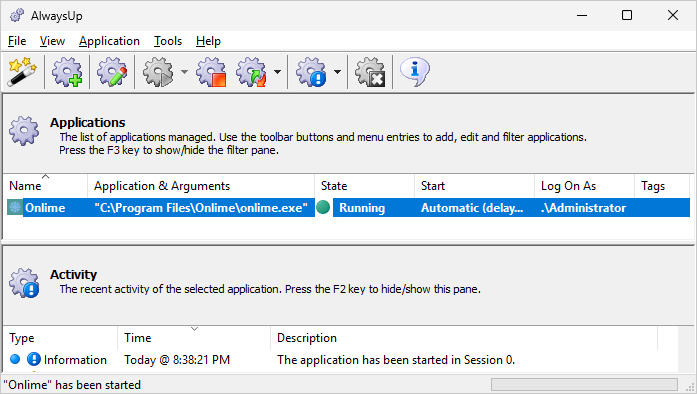Stop the application with the gear-red-square icon
This screenshot has height=394, width=697.
pyautogui.click(x=211, y=72)
